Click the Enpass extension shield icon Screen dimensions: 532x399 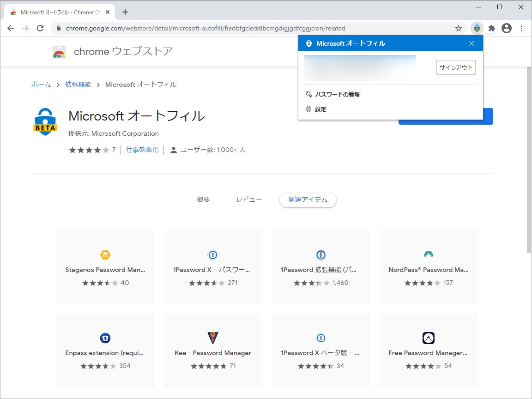[105, 338]
